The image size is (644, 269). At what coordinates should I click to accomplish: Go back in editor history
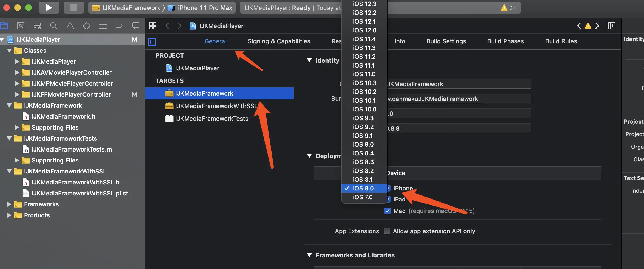pos(167,26)
